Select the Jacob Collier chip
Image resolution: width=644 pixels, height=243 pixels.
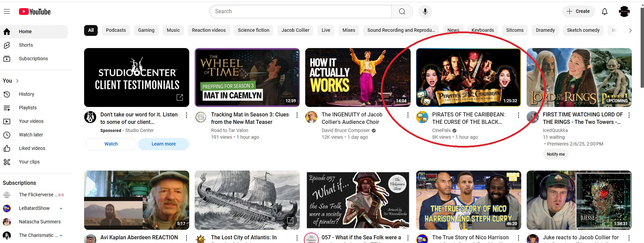click(x=295, y=30)
